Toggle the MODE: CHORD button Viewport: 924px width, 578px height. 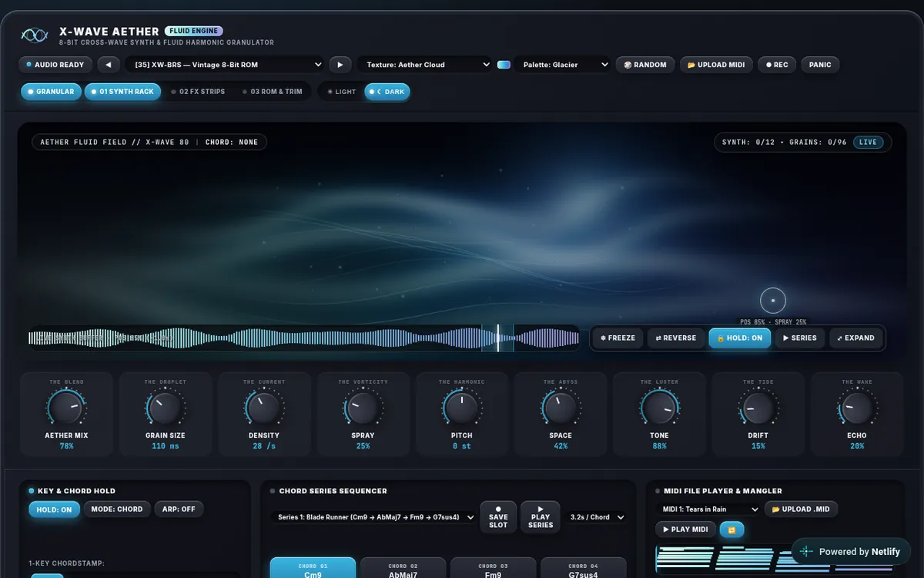coord(117,509)
